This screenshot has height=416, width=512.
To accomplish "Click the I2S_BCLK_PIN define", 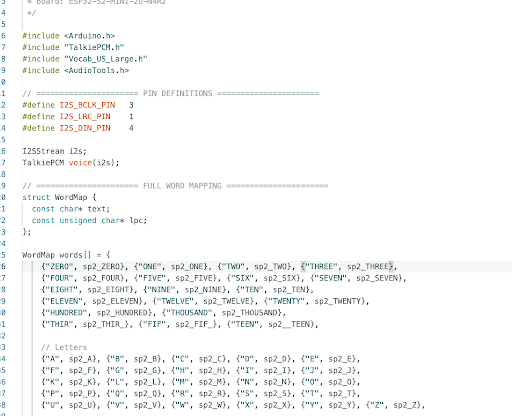I will click(78, 105).
